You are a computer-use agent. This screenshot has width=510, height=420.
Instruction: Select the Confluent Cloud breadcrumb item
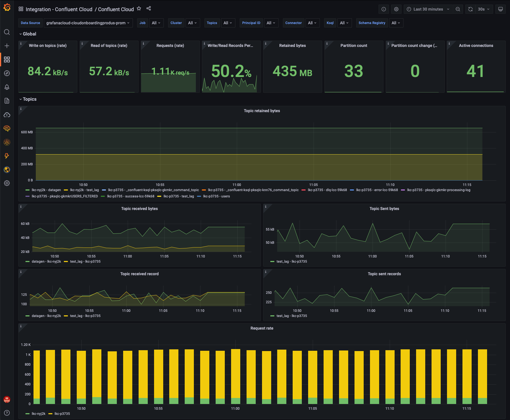[x=116, y=9]
